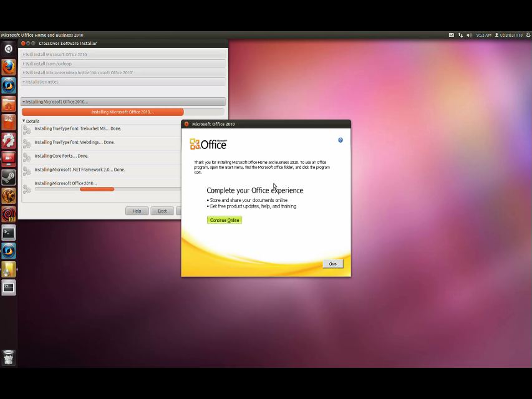Click the Help button in CrossOver installer
532x399 pixels.
[x=137, y=211]
